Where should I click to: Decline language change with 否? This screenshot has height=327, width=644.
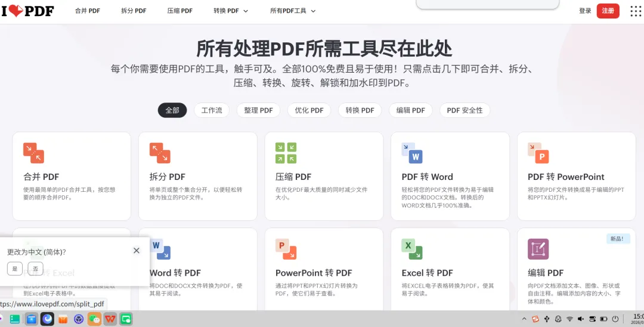[x=35, y=269]
